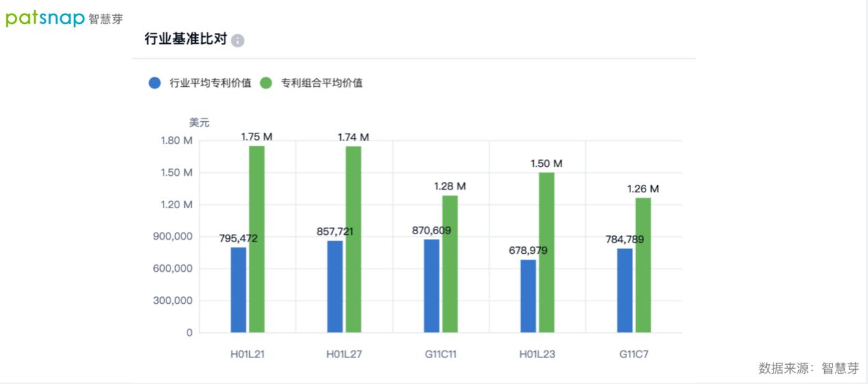Click the G11C7 axis category label
The width and height of the screenshot is (868, 384).
634,354
